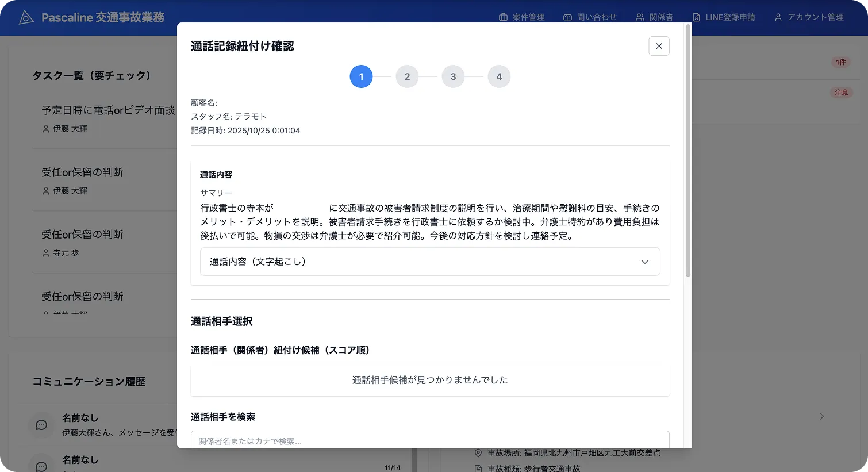The image size is (868, 472).
Task: Click the person icon beside 寺元 歩
Action: pos(45,252)
